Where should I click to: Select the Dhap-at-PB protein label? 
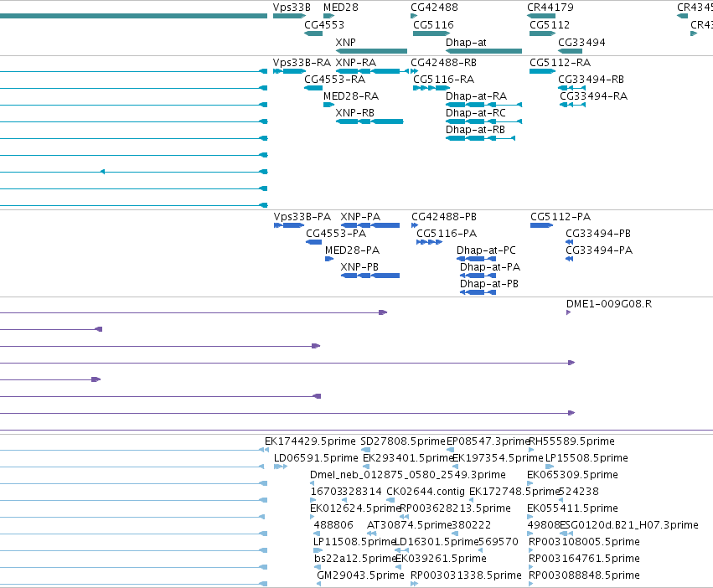coord(488,284)
